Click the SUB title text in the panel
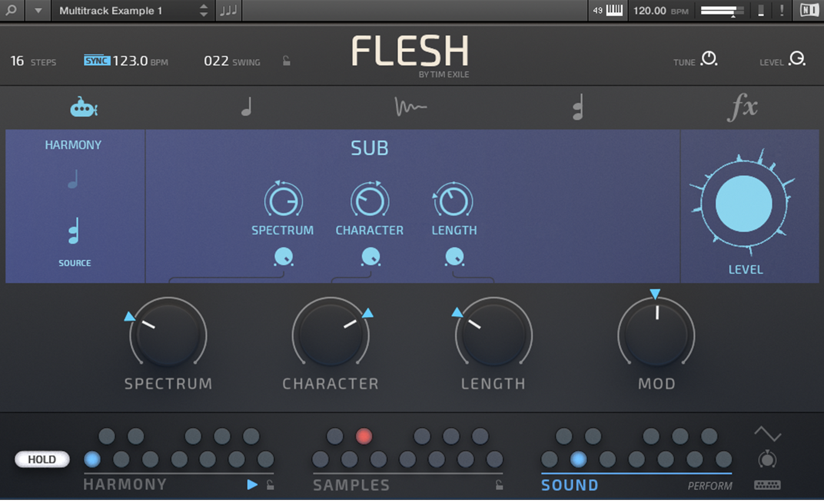This screenshot has width=824, height=504. pos(370,149)
